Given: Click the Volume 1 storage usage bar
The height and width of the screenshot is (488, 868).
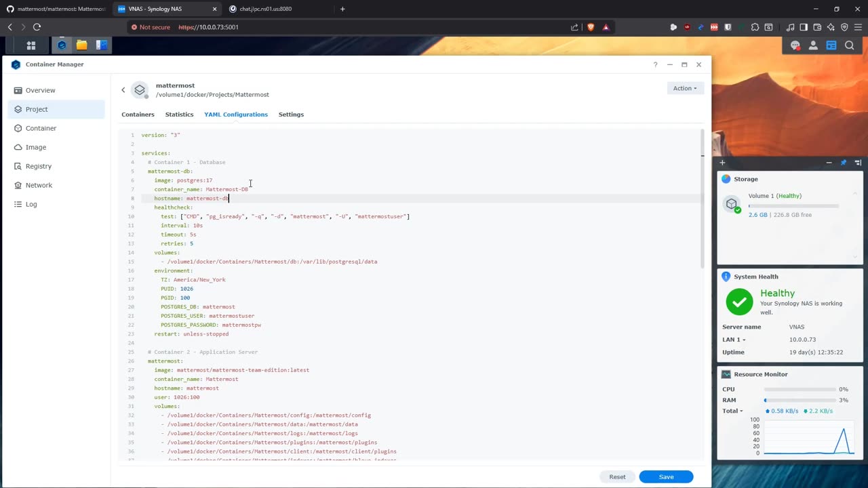Looking at the screenshot, I should 793,205.
